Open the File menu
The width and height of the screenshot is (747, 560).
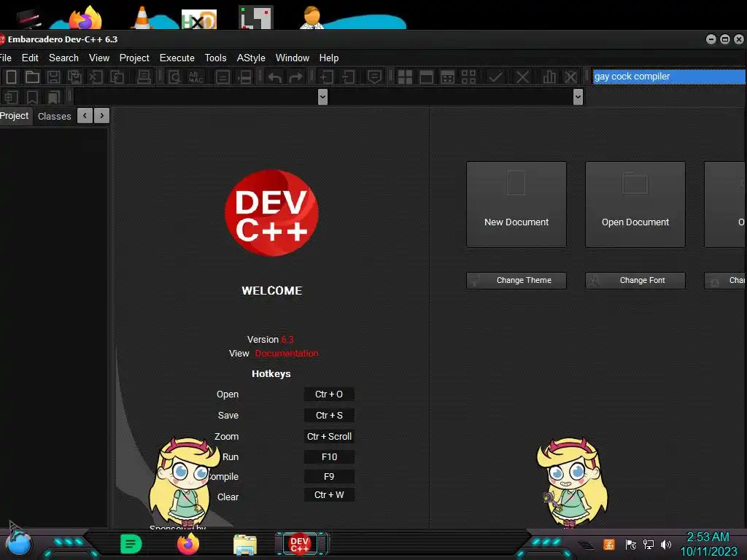(x=6, y=58)
